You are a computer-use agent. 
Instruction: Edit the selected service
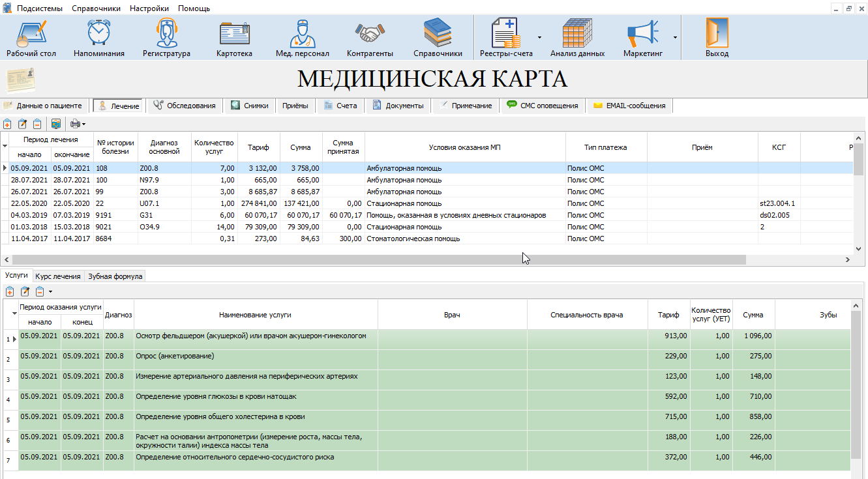25,291
